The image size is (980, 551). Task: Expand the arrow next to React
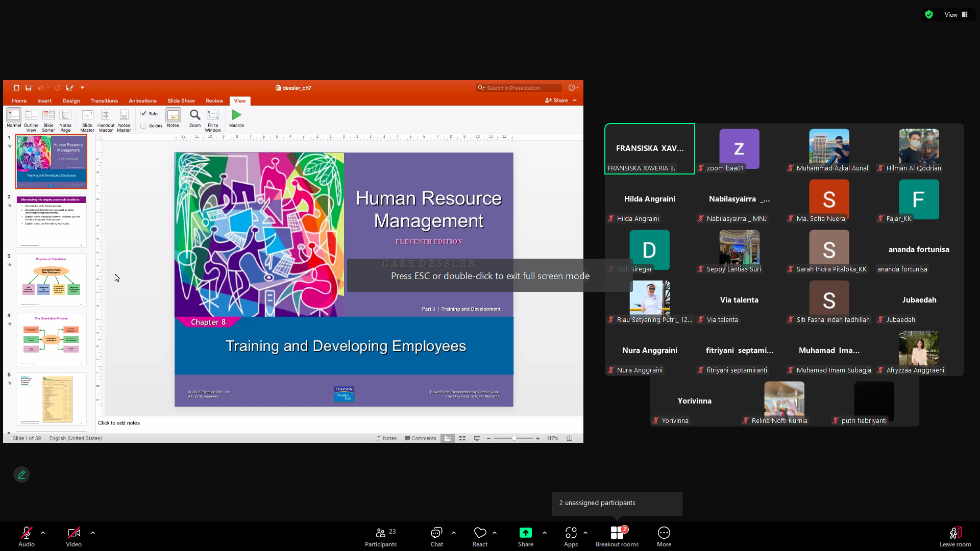tap(495, 533)
